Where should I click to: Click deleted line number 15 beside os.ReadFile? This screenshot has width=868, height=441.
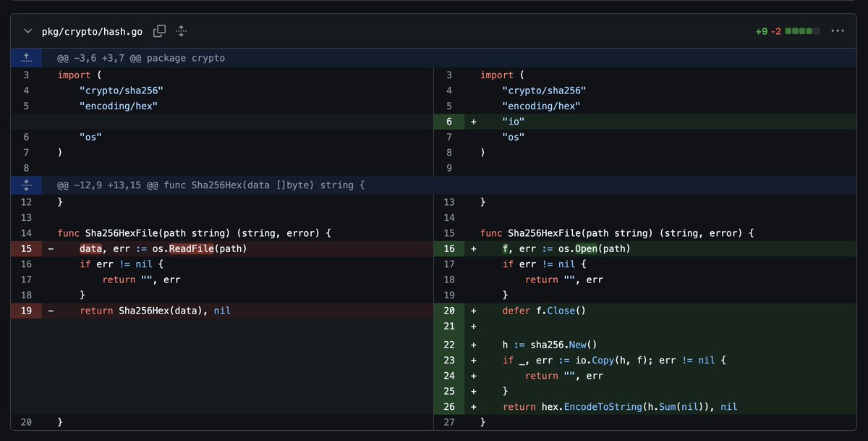point(27,248)
